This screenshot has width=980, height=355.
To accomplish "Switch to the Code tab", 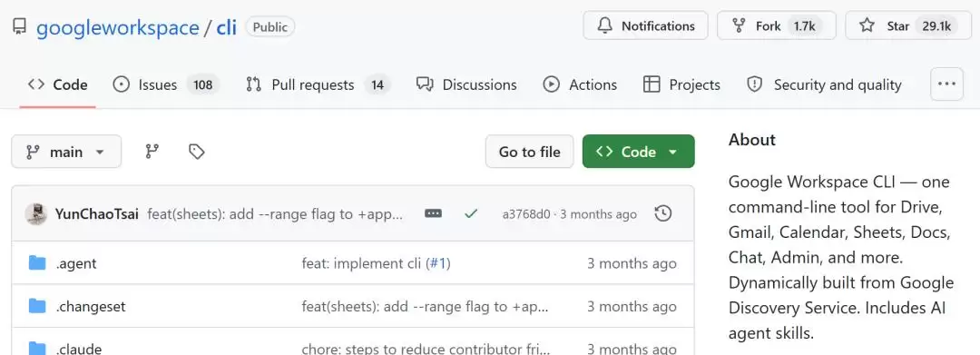I will tap(57, 84).
